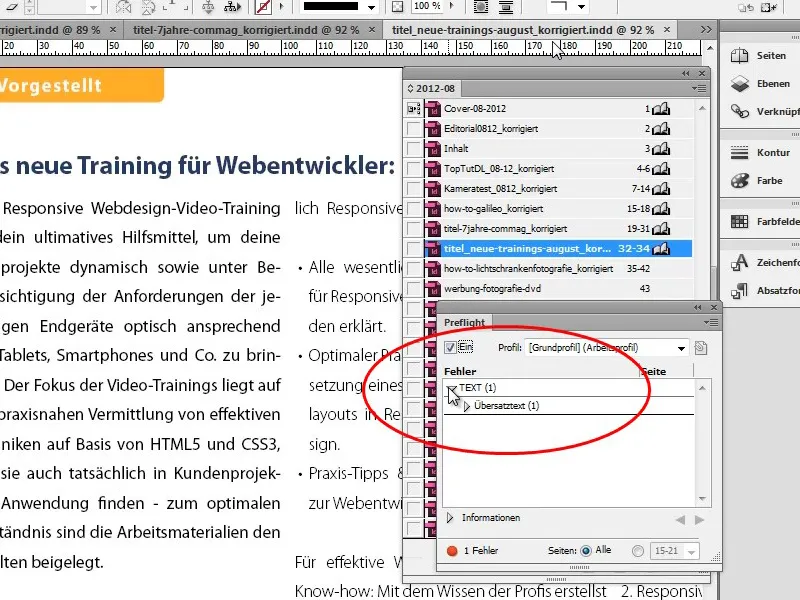Open the stroke style dropdown in toolbar
The width and height of the screenshot is (800, 600).
(x=371, y=7)
